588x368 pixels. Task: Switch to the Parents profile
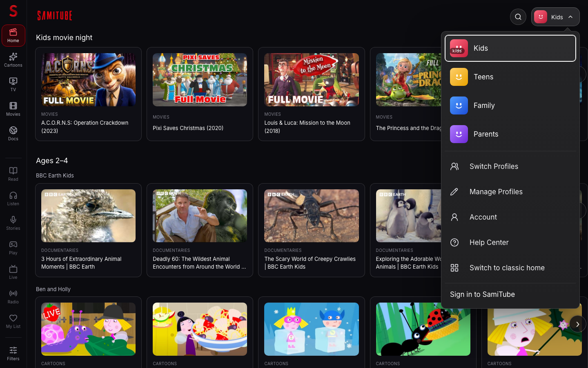point(510,134)
